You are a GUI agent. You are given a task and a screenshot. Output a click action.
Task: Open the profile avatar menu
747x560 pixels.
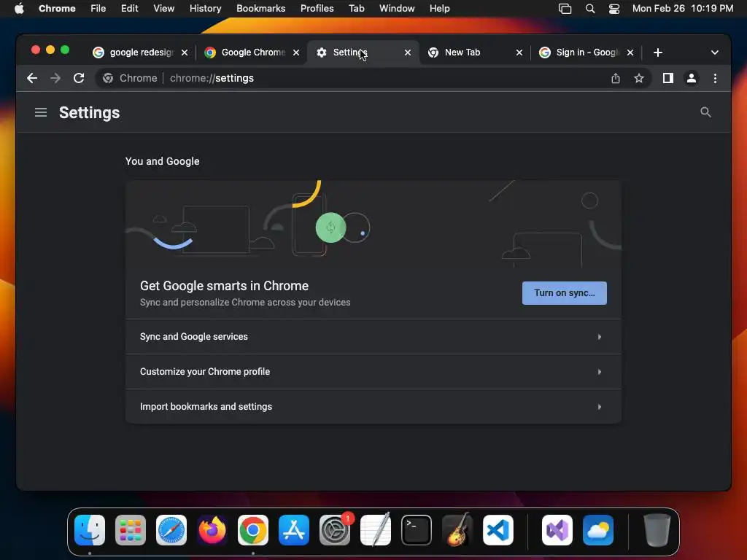692,78
